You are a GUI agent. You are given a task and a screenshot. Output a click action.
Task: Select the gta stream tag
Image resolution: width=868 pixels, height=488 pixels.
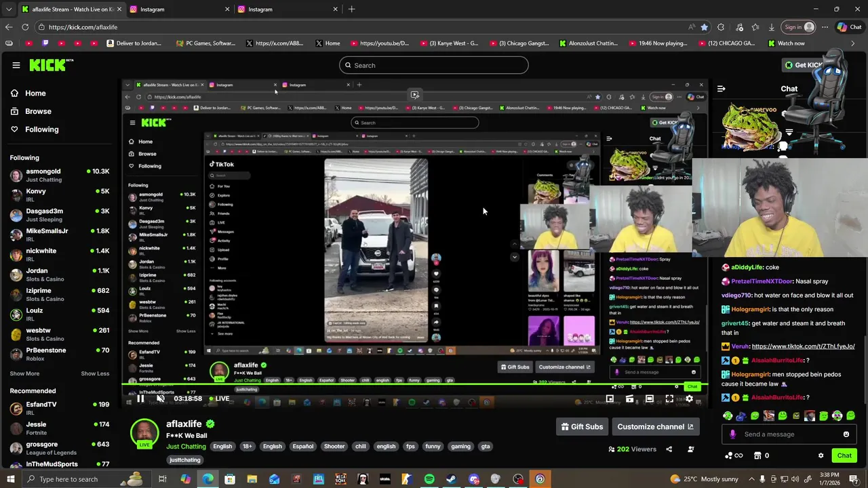(x=486, y=447)
